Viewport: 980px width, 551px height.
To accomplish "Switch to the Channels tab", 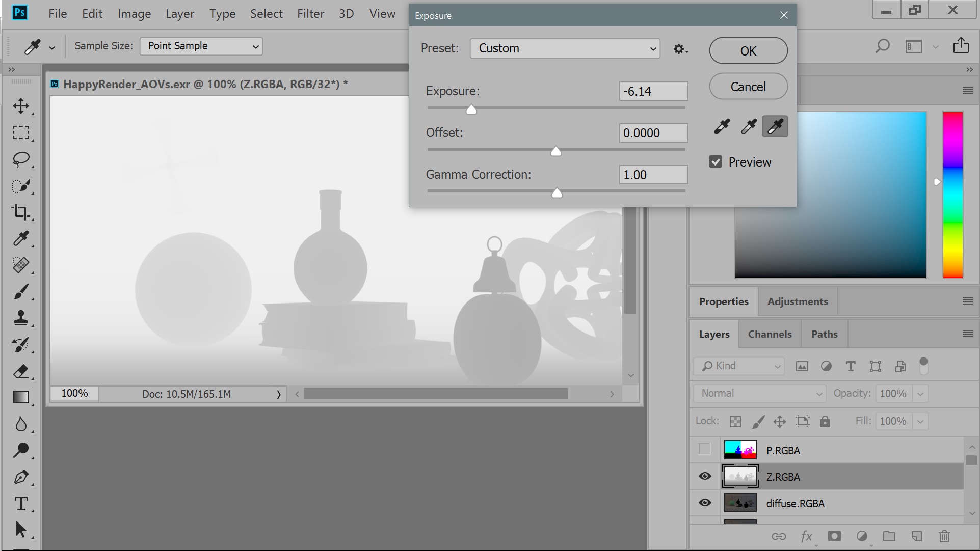I will (770, 334).
